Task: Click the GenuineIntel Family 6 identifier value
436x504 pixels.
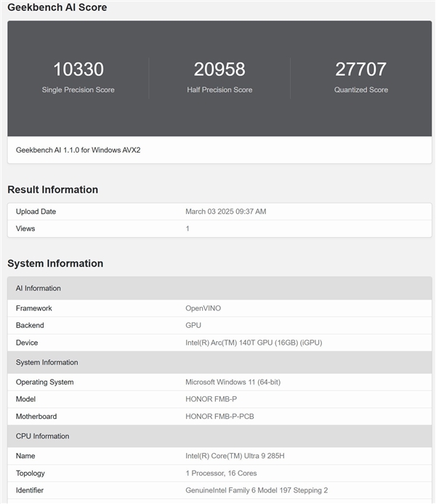Action: (x=257, y=490)
